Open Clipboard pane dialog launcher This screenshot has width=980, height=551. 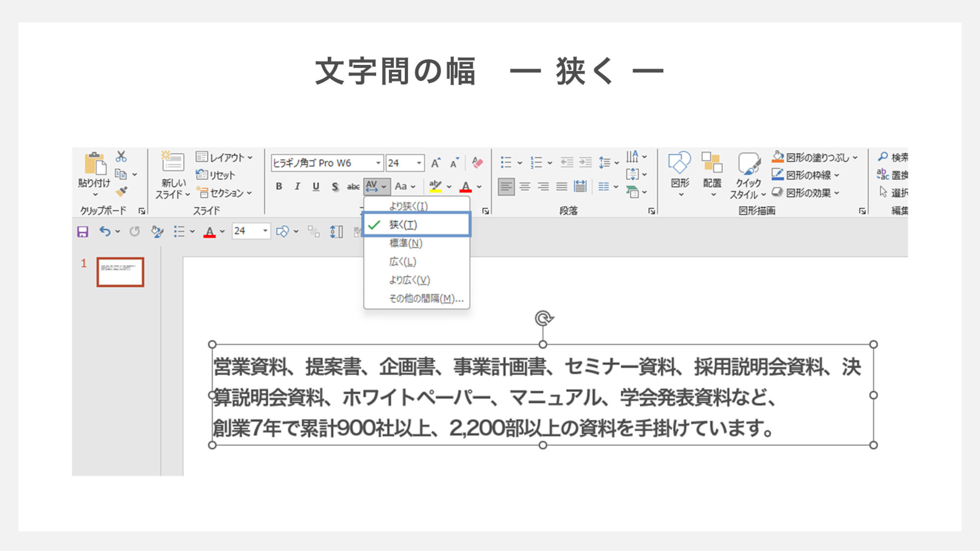(x=142, y=211)
